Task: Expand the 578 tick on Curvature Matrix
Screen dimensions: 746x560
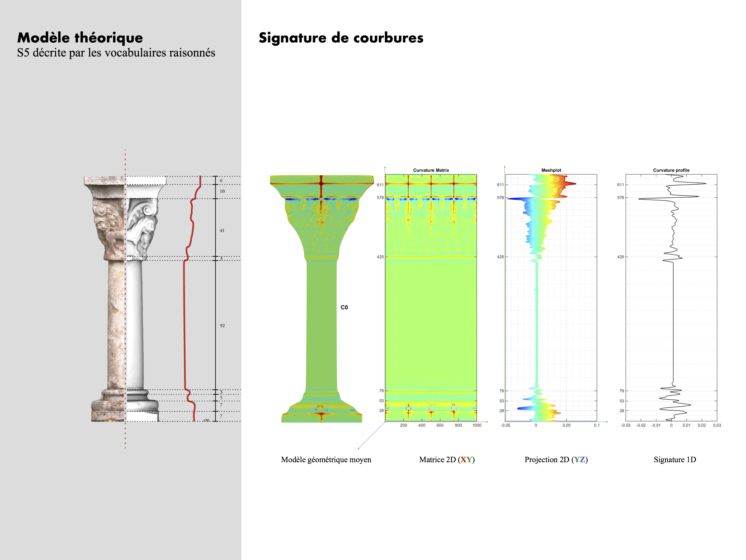Action: (x=380, y=197)
